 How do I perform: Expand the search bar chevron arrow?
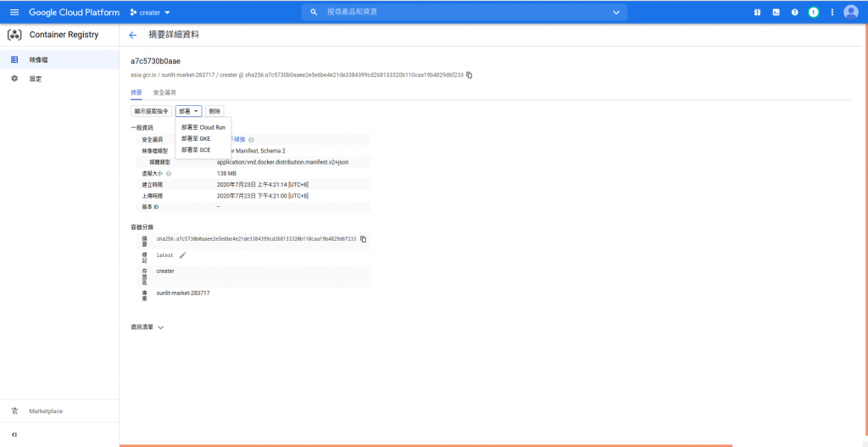click(x=617, y=12)
